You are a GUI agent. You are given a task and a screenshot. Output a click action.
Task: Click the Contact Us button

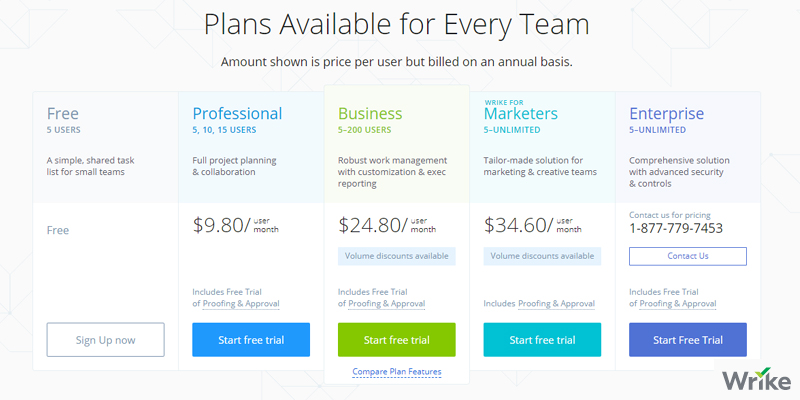pos(688,256)
